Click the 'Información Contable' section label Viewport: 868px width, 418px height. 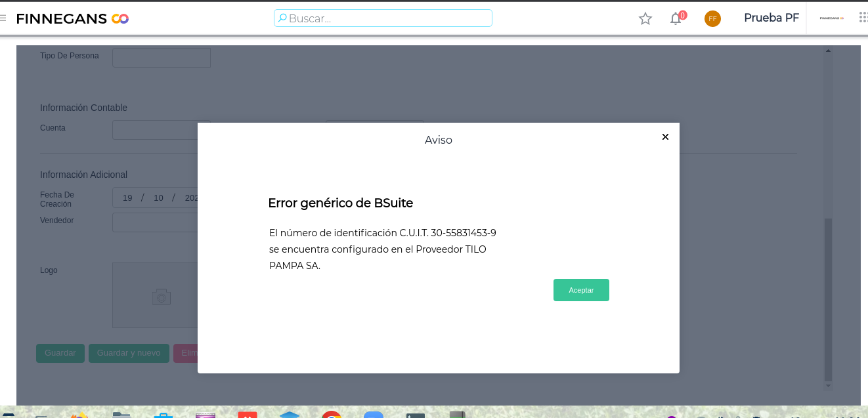[83, 108]
